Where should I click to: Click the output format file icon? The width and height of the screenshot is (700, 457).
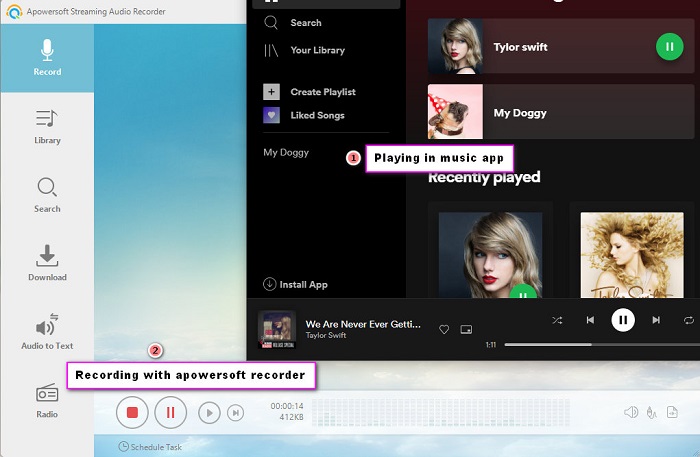pos(672,412)
